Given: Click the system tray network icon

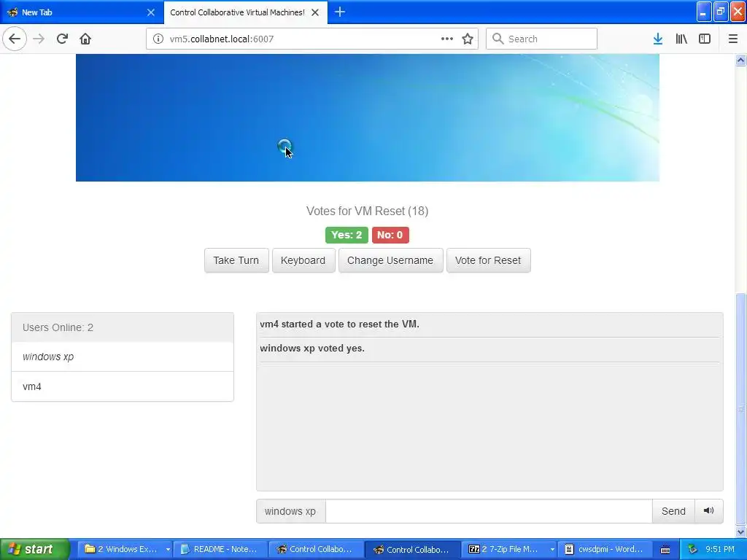Looking at the screenshot, I should tap(692, 549).
